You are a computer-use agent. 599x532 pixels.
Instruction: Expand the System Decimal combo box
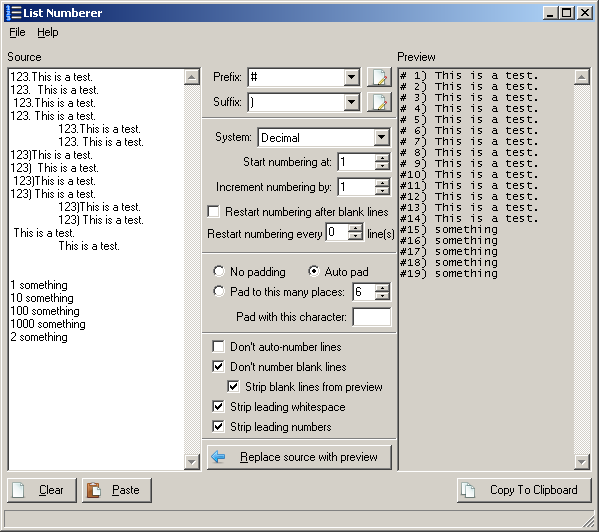pos(381,137)
